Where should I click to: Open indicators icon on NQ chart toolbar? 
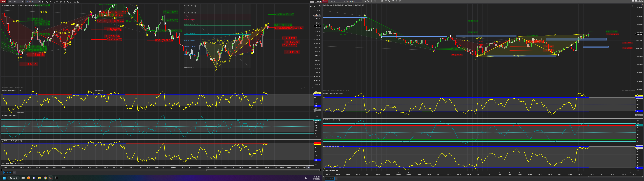[393, 1]
